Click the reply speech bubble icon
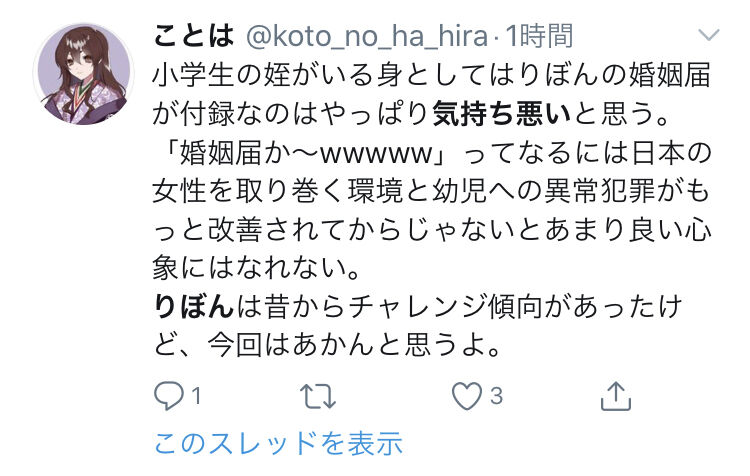This screenshot has height=476, width=750. 168,396
